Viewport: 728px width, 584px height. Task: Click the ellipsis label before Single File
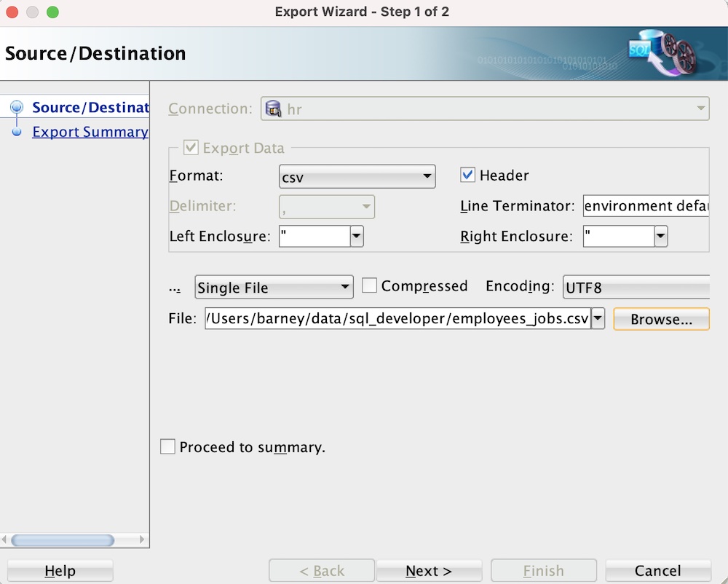coord(175,289)
